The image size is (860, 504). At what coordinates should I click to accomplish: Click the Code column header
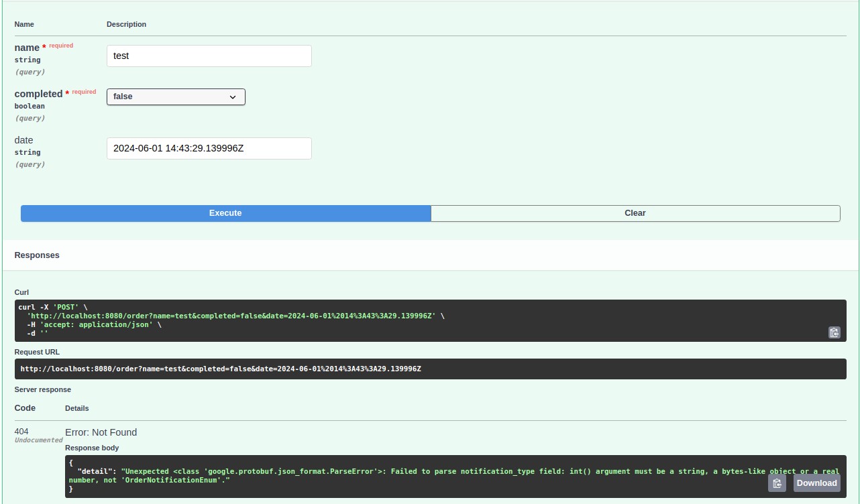click(25, 407)
